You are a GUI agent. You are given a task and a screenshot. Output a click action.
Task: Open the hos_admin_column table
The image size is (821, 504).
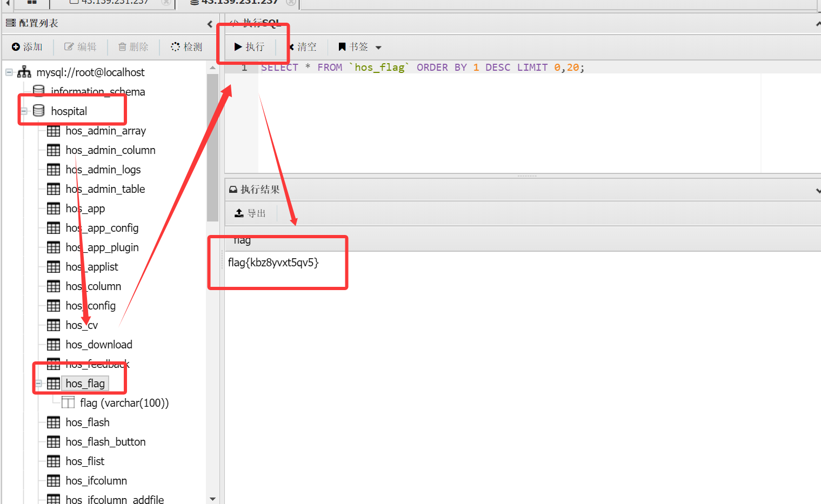(x=111, y=150)
